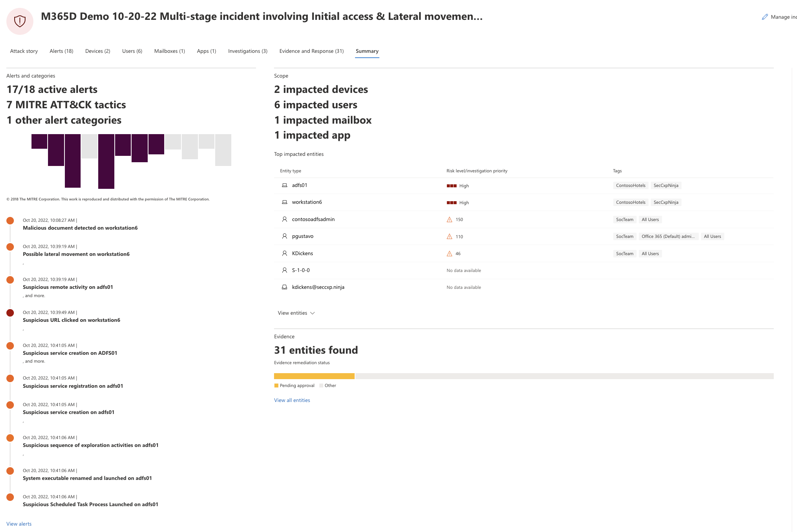Open alert Suspicious sequence of exploration activities

tap(91, 445)
